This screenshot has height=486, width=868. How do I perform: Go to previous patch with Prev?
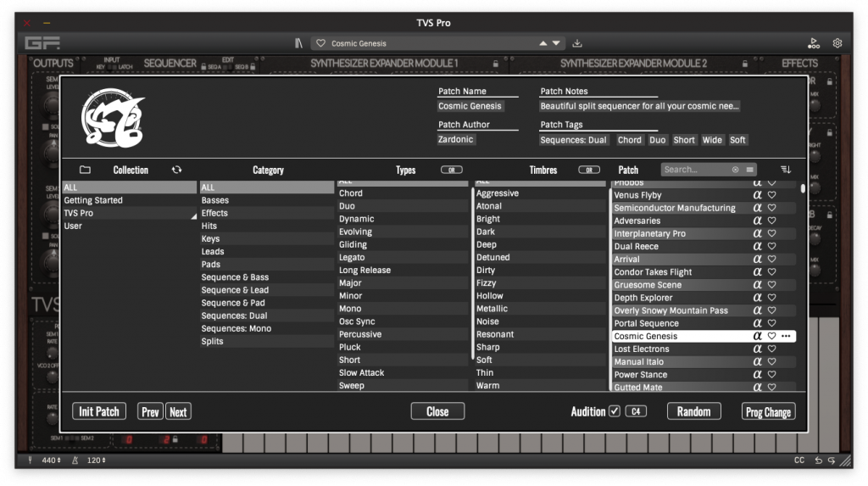(x=150, y=411)
